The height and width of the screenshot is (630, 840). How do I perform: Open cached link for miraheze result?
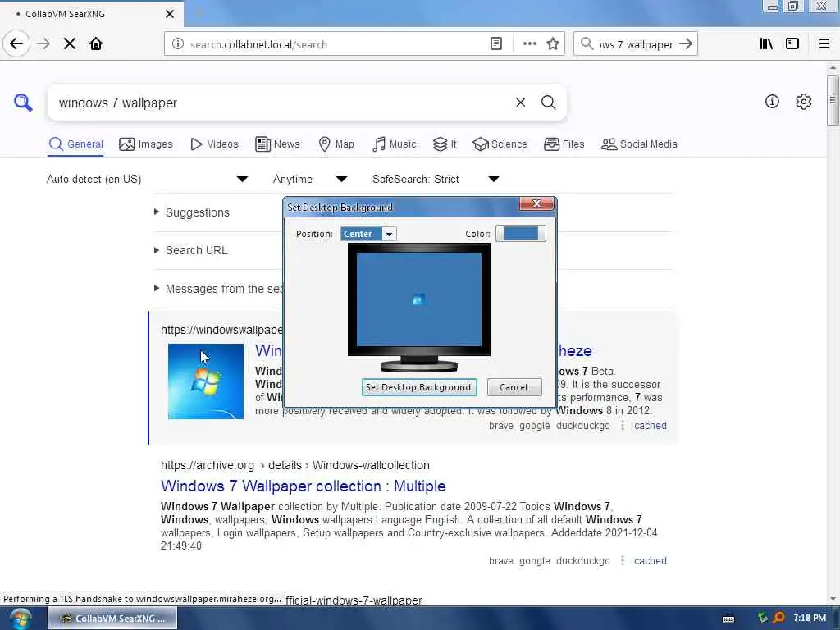pos(651,426)
